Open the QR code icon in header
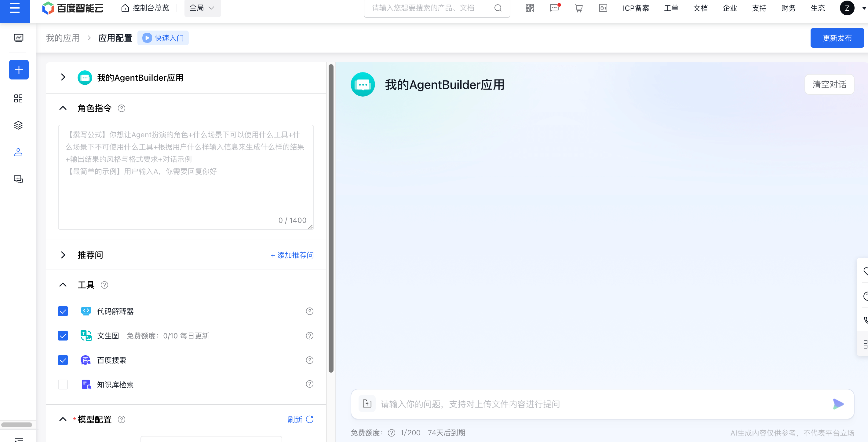 click(x=530, y=8)
